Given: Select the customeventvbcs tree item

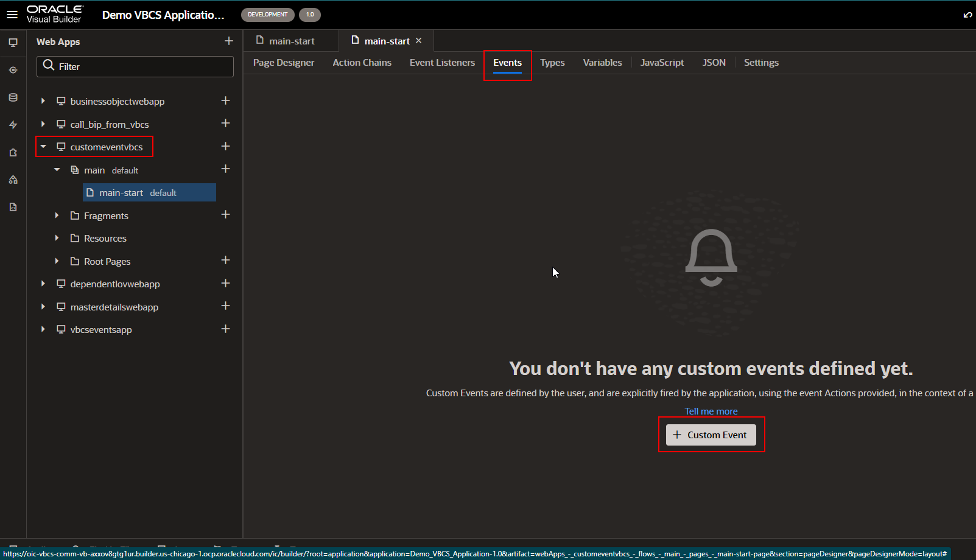Looking at the screenshot, I should (106, 147).
